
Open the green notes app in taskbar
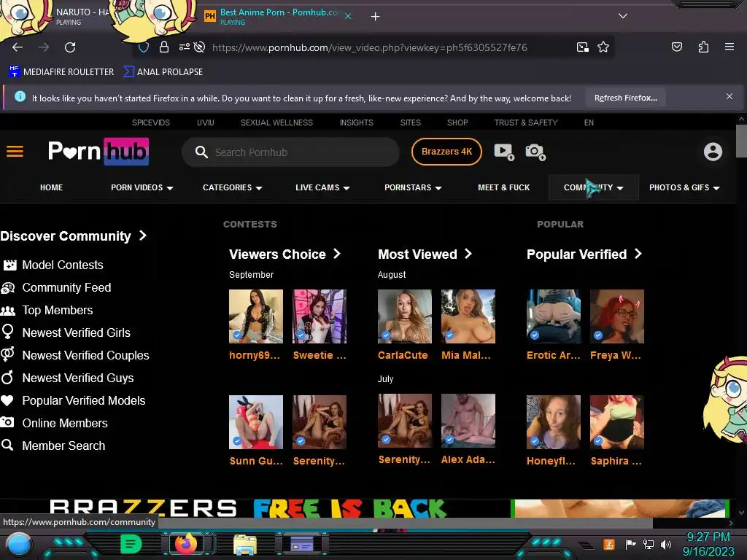click(x=131, y=543)
